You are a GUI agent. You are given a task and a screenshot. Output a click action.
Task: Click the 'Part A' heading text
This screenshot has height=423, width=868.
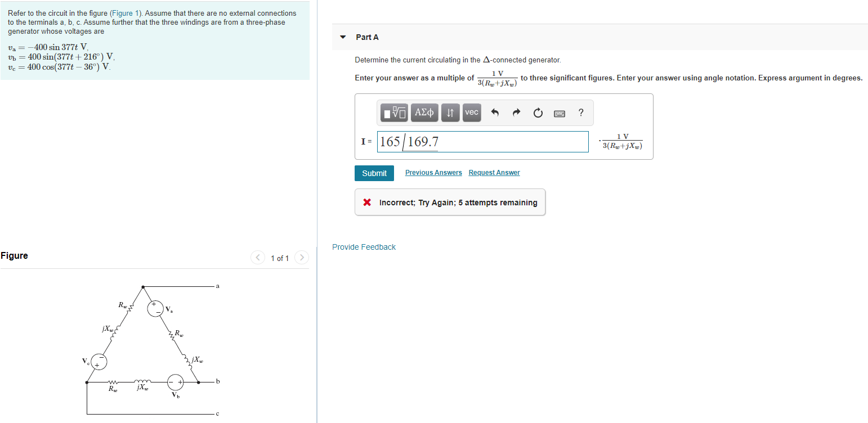click(367, 37)
